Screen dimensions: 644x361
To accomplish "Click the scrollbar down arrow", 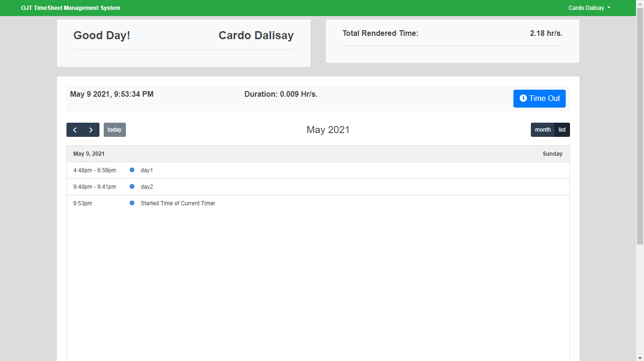I will 640,357.
